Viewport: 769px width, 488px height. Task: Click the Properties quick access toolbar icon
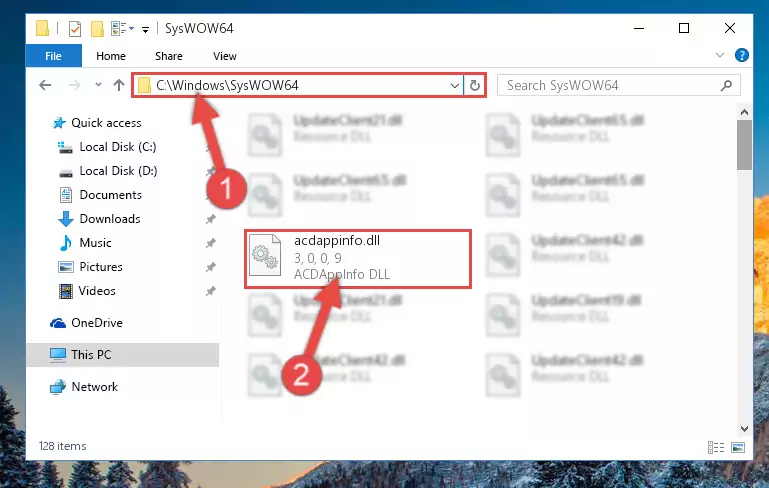(75, 29)
